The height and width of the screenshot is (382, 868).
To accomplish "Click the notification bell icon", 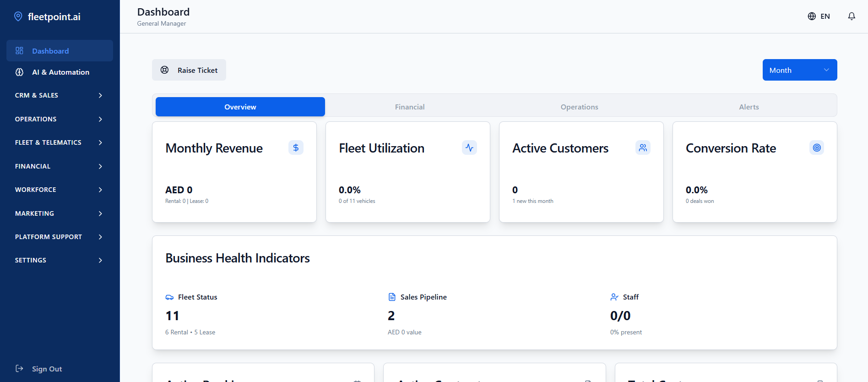I will [852, 16].
